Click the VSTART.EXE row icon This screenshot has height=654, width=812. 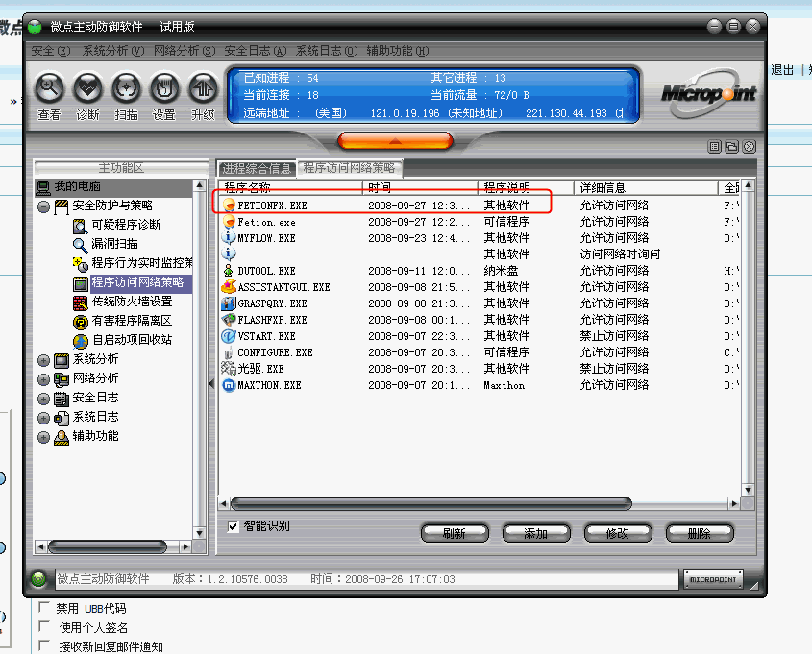(229, 336)
